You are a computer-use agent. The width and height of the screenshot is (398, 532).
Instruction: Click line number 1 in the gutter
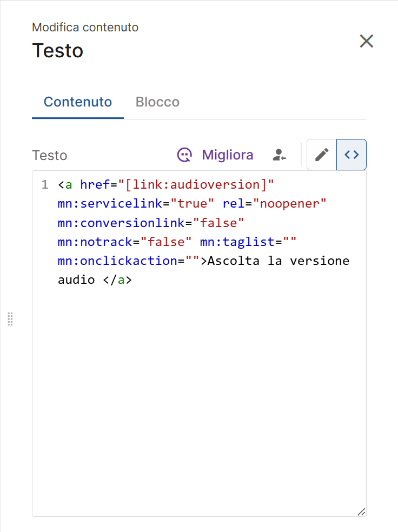[x=45, y=185]
